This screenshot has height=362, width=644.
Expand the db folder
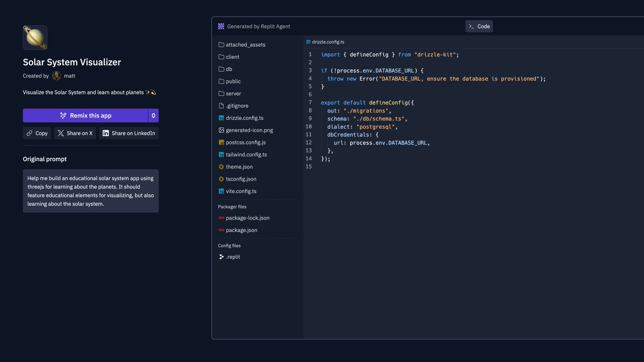click(x=225, y=69)
